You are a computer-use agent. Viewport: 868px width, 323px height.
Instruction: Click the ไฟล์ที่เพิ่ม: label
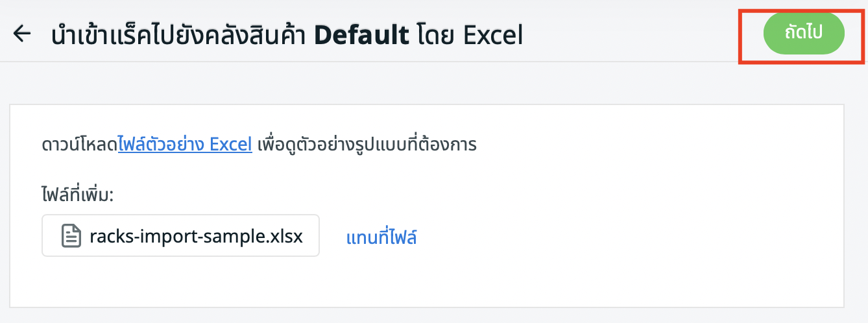[77, 194]
